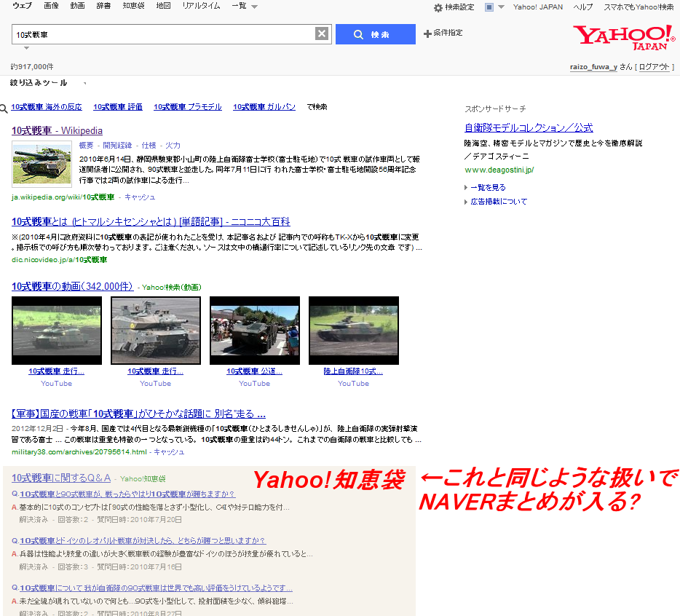Click the Yahoo! JAPAN logo

(x=624, y=37)
